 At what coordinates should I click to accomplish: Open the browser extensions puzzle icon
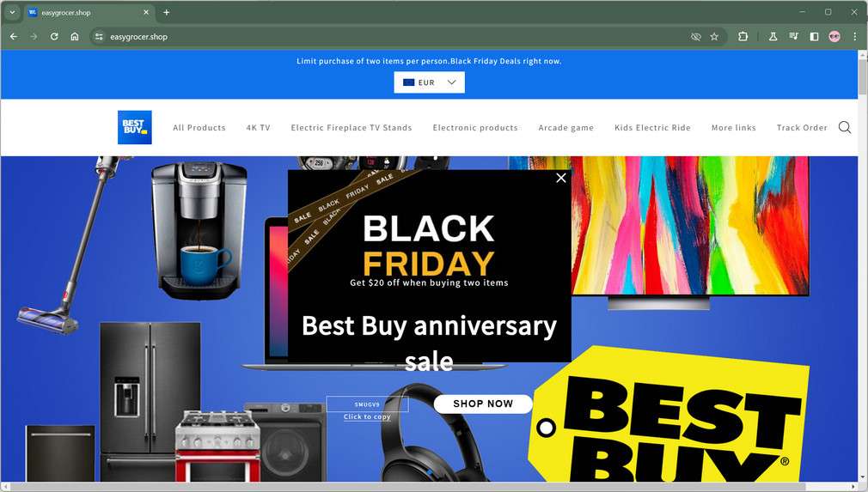(743, 36)
